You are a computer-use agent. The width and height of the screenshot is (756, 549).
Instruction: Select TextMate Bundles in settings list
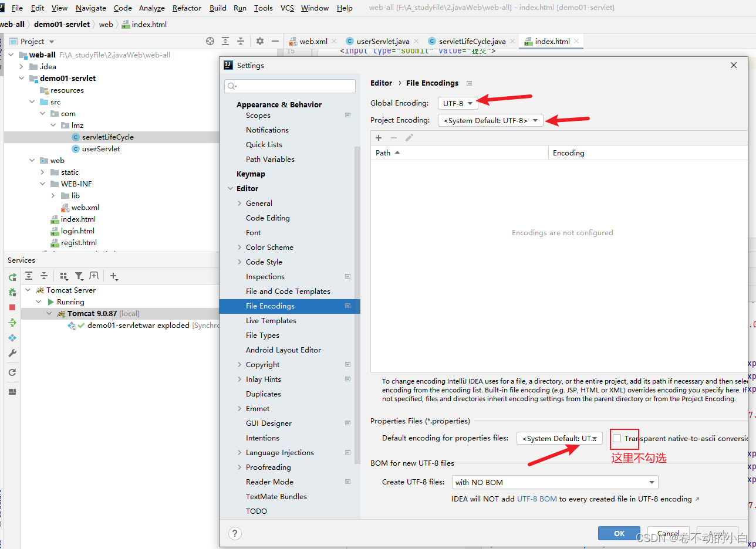(x=276, y=496)
